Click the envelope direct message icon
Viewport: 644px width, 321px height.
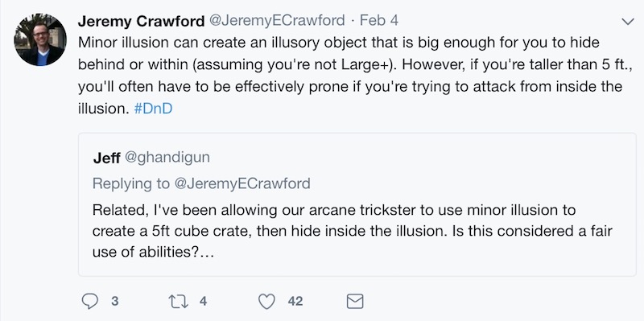coord(355,302)
